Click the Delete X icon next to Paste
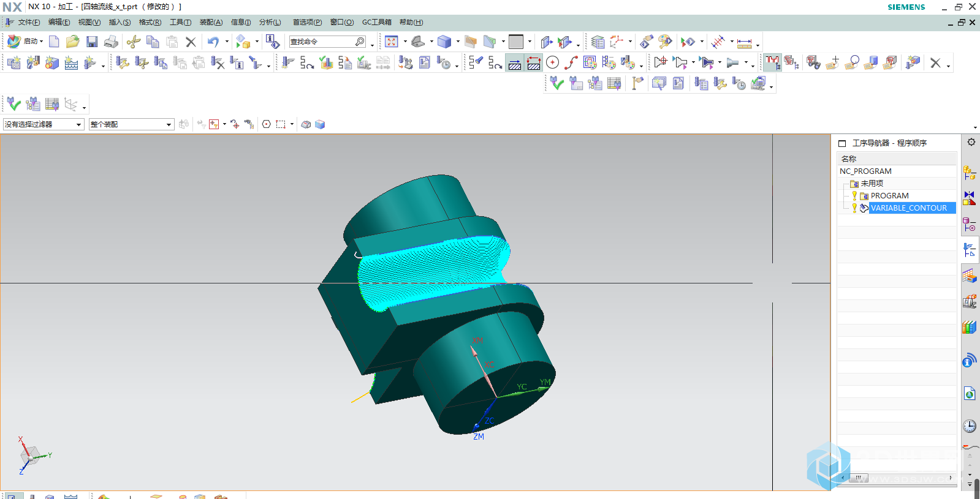The width and height of the screenshot is (980, 499). tap(191, 42)
